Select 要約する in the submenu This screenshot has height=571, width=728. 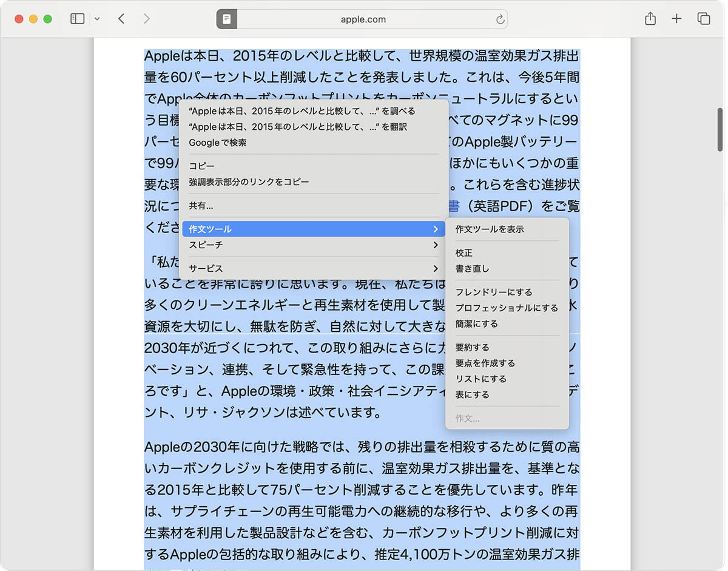[x=507, y=347]
